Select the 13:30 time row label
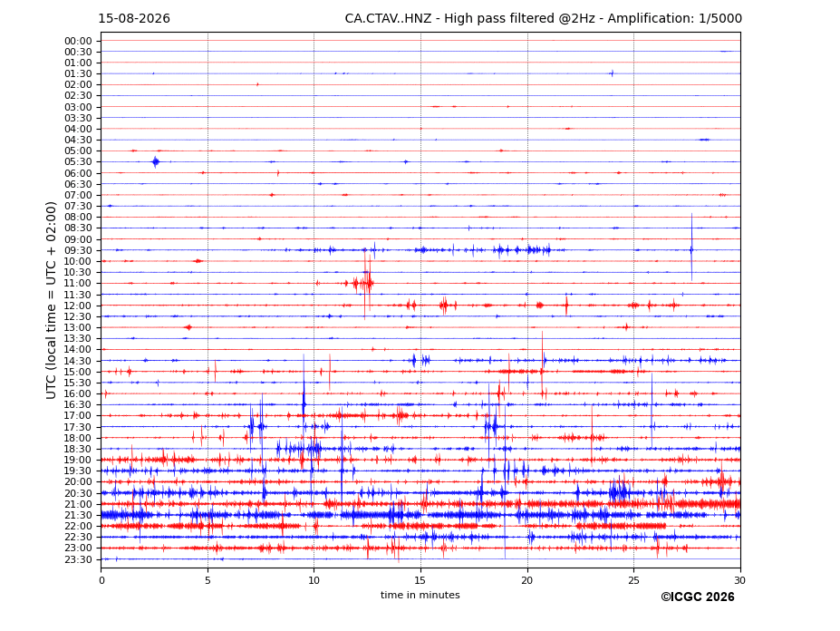Viewport: 840px width, 631px height. (x=78, y=339)
